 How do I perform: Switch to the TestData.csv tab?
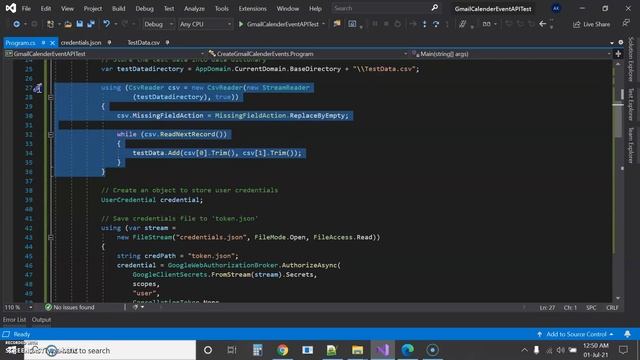[x=143, y=42]
